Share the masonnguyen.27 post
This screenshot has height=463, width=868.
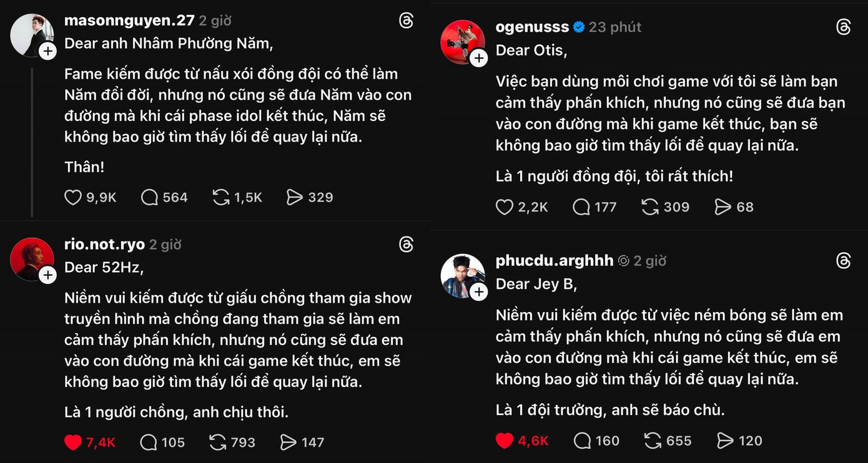[x=294, y=198]
